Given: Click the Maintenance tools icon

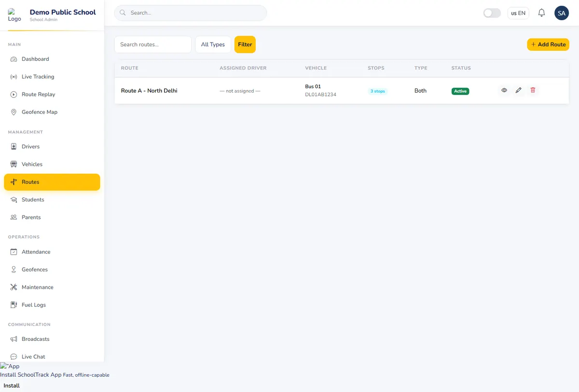Looking at the screenshot, I should (x=14, y=287).
